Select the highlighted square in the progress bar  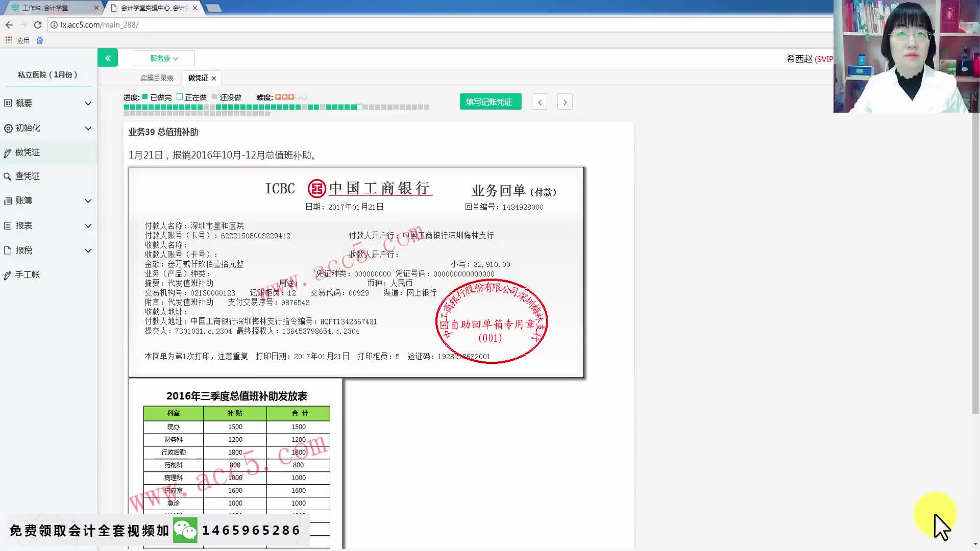coord(359,107)
